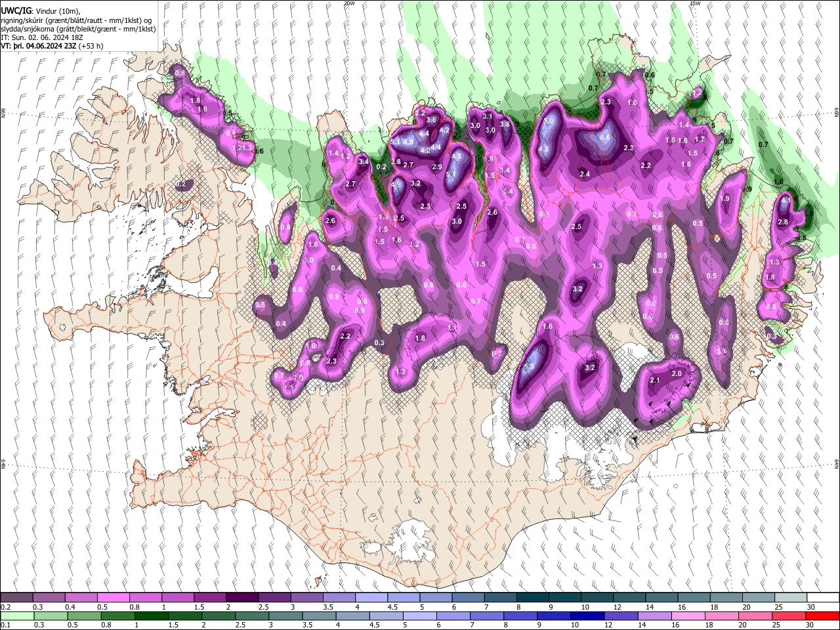Click the 4.8 snowfall value on map
Image resolution: width=840 pixels, height=630 pixels.
coord(408,142)
